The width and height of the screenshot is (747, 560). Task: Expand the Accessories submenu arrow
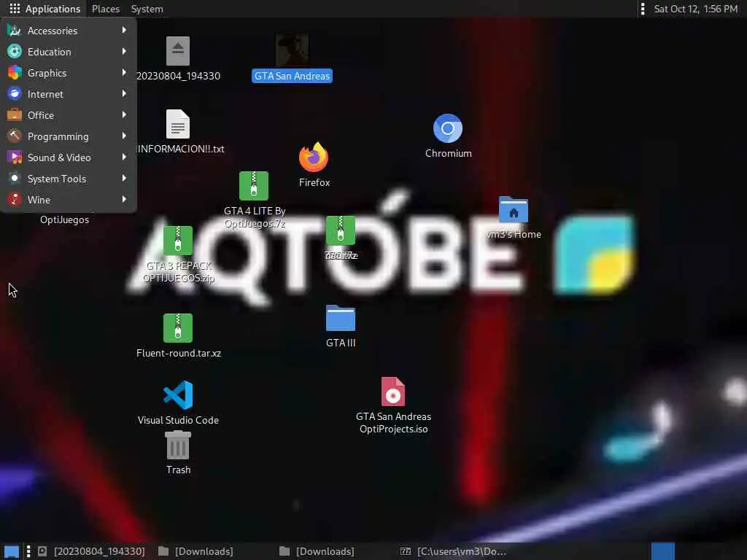click(124, 30)
